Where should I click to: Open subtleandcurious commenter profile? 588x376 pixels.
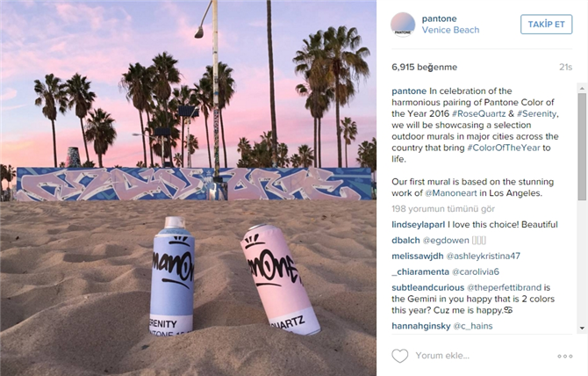[x=428, y=288]
